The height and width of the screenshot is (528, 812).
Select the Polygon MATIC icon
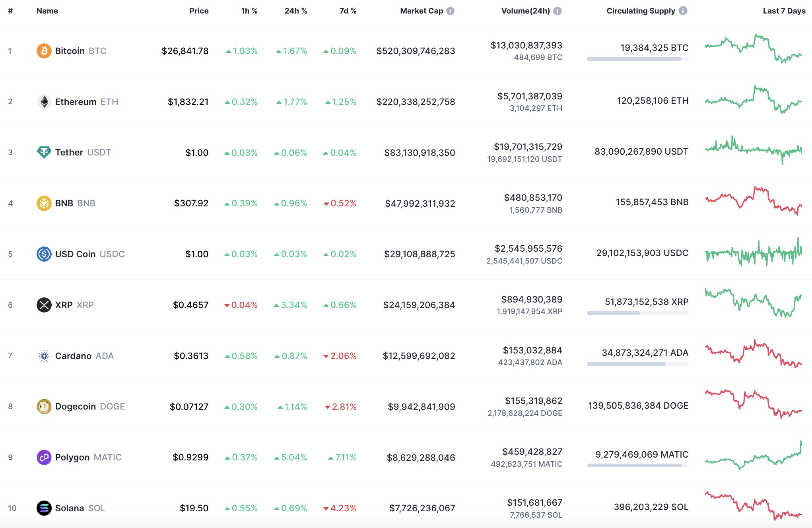(45, 457)
